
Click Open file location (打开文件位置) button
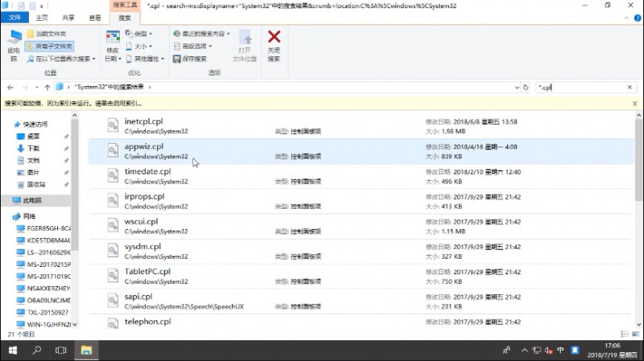(245, 46)
